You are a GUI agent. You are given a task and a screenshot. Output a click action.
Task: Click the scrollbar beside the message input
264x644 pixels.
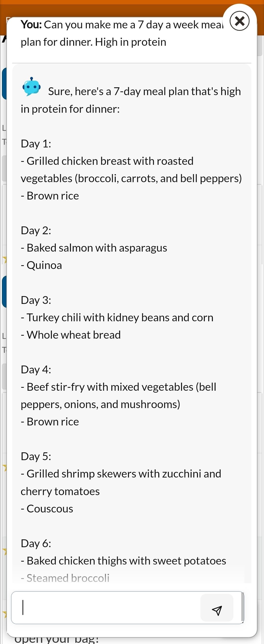[x=242, y=607]
